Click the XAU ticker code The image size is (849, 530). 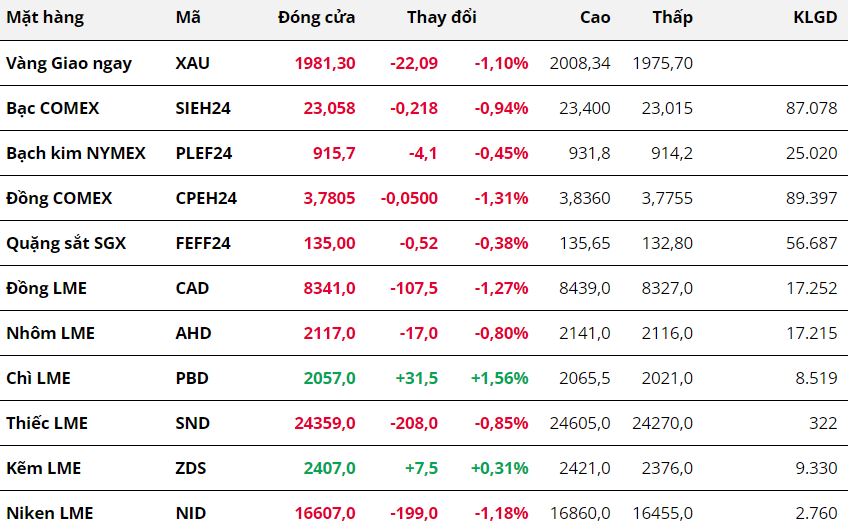pos(192,63)
